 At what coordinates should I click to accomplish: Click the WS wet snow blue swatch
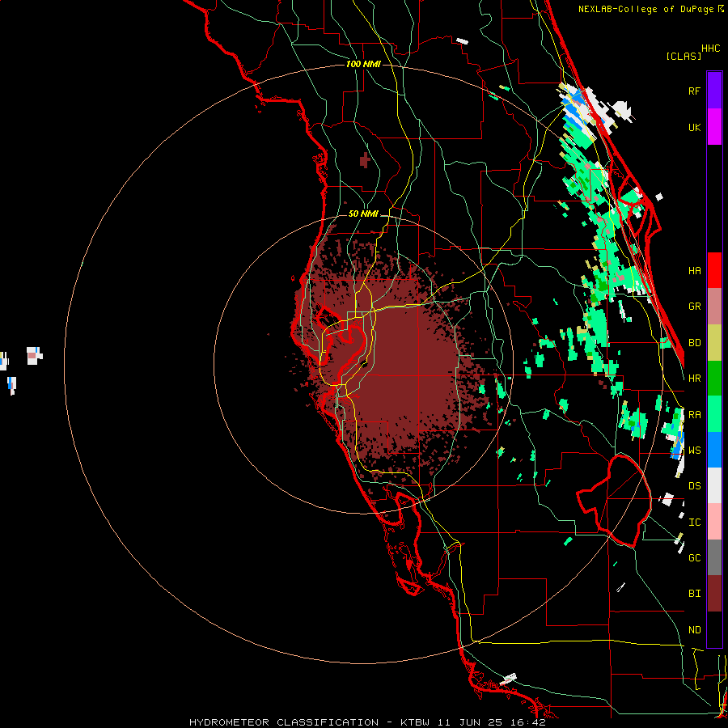pyautogui.click(x=714, y=450)
